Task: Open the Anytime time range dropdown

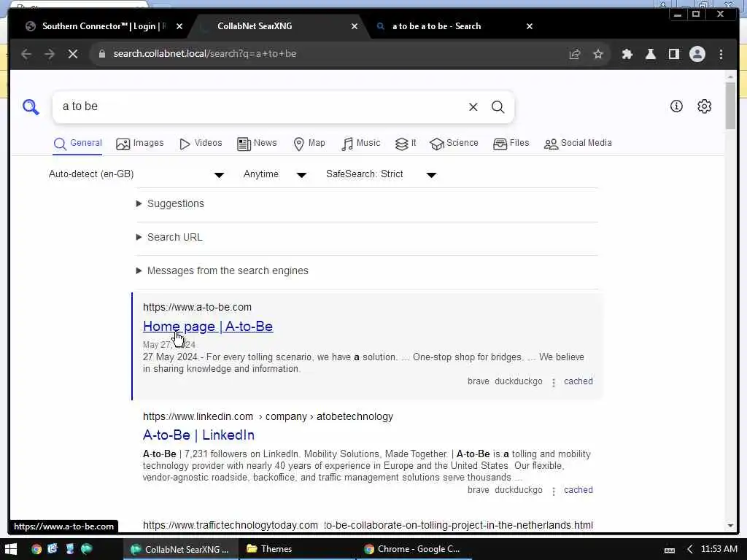Action: [x=275, y=174]
